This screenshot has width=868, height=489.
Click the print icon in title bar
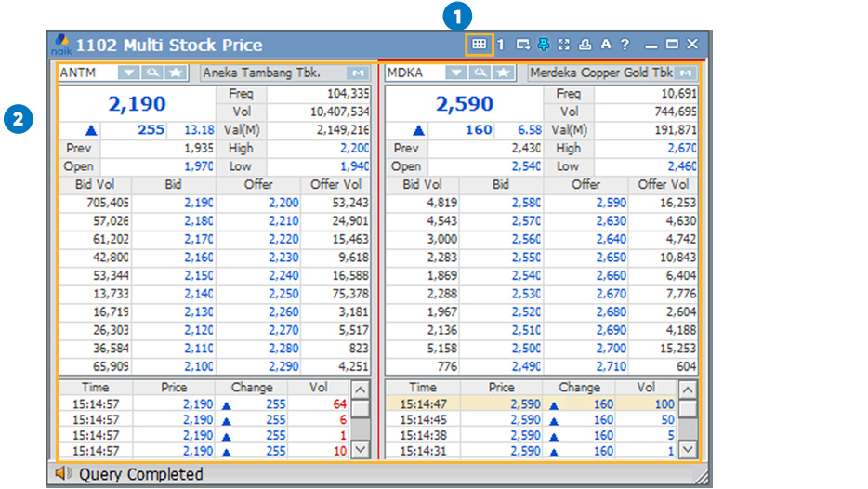point(585,45)
